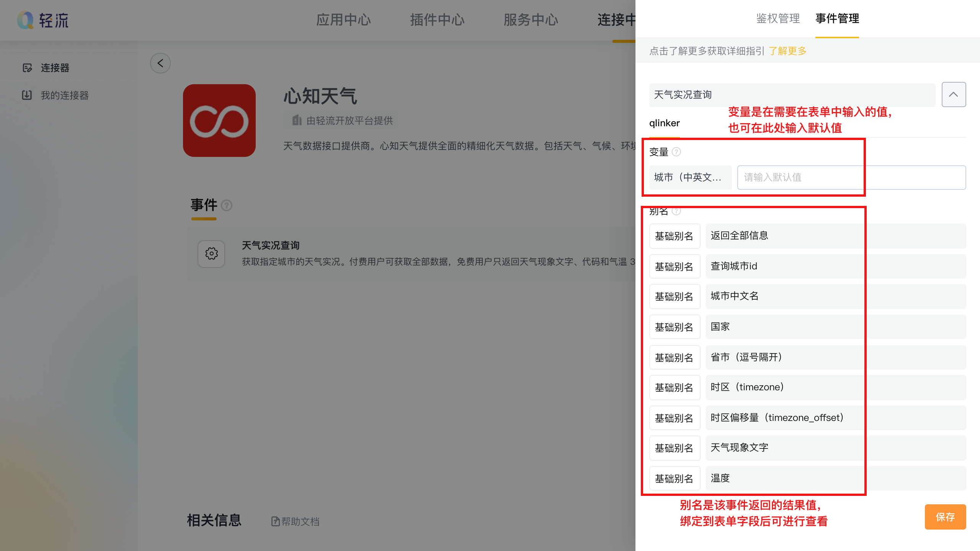Click the 心知天气 connector title
This screenshot has width=980, height=551.
pyautogui.click(x=320, y=96)
